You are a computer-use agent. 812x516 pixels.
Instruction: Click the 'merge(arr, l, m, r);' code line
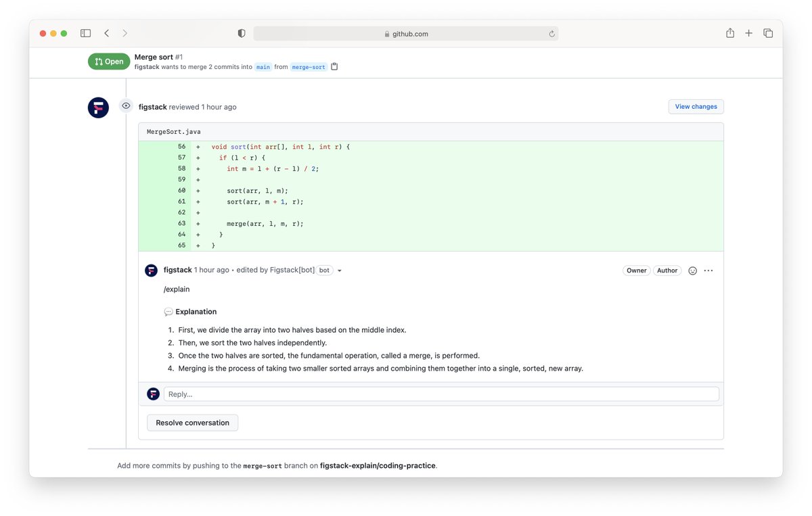click(x=265, y=223)
